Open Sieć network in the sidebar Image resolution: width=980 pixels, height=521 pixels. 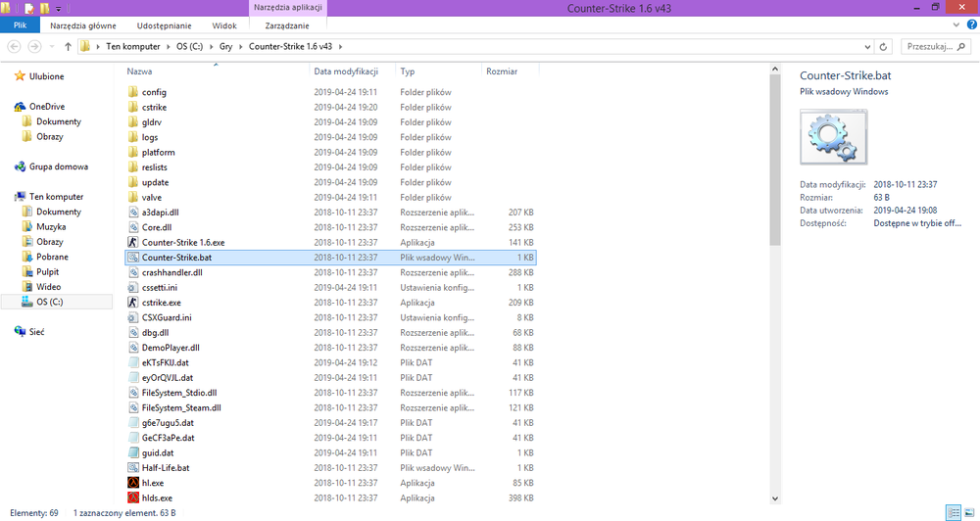click(37, 332)
